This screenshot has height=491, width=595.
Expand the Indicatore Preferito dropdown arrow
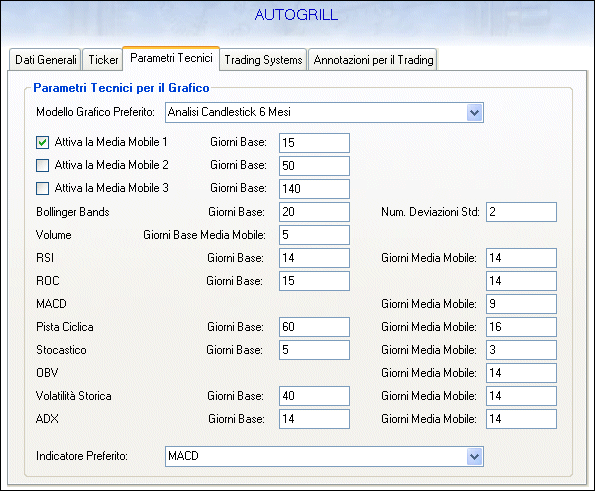tap(474, 456)
